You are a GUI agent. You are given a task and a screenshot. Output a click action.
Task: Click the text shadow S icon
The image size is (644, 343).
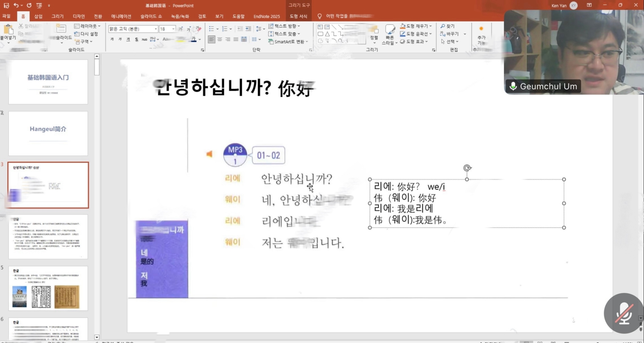[x=136, y=39]
